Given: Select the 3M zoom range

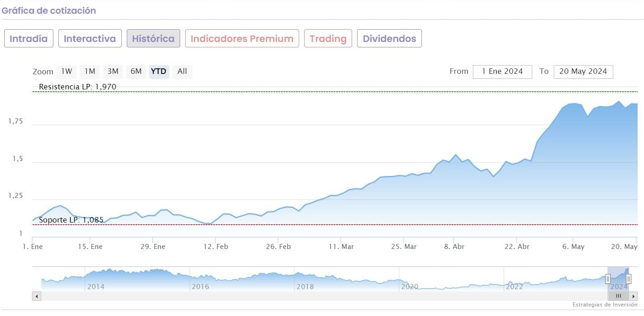Looking at the screenshot, I should (x=113, y=72).
